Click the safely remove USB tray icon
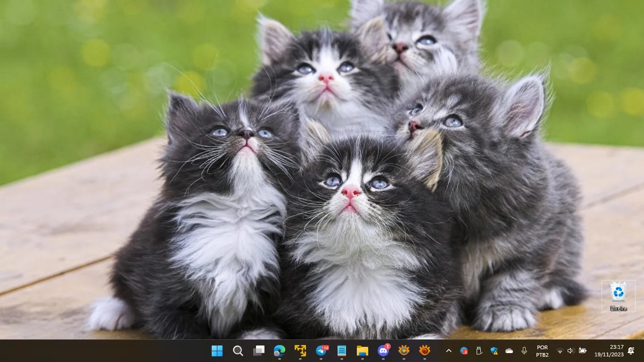644x362 pixels. [x=479, y=351]
